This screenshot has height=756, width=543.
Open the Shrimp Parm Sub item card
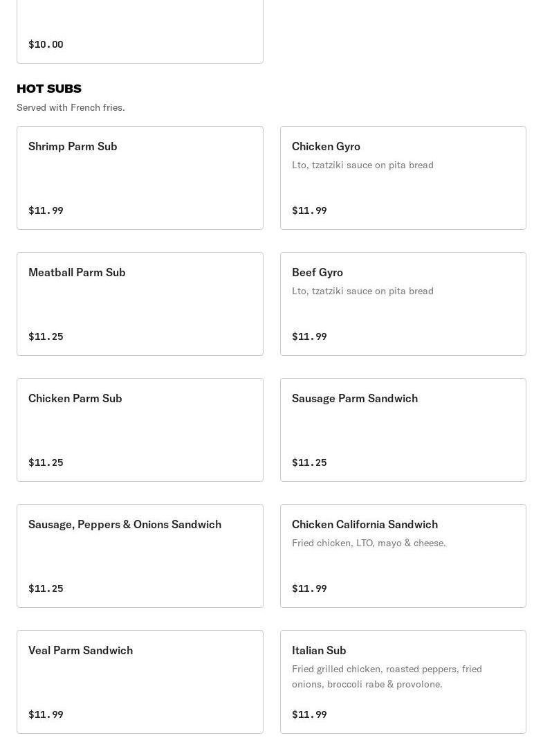pyautogui.click(x=140, y=178)
